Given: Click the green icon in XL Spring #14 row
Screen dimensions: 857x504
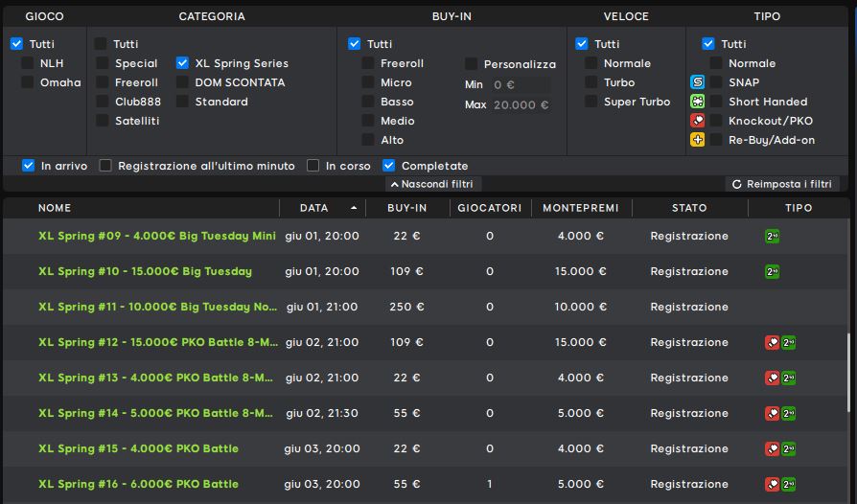Looking at the screenshot, I should pyautogui.click(x=788, y=413).
